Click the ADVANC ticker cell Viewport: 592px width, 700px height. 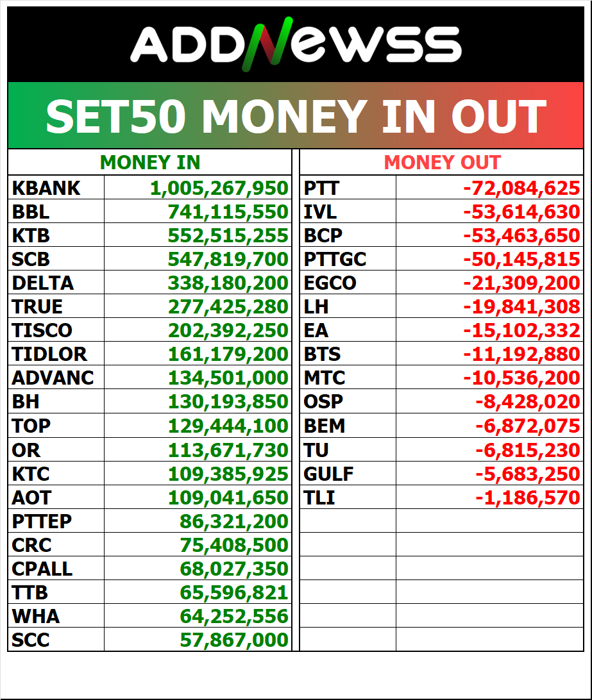click(53, 378)
